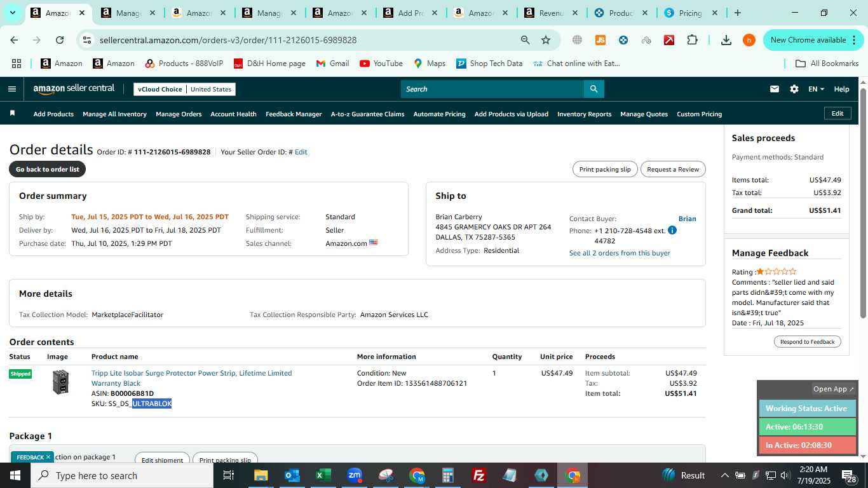Open the vCloud Choice account switcher

tap(184, 89)
